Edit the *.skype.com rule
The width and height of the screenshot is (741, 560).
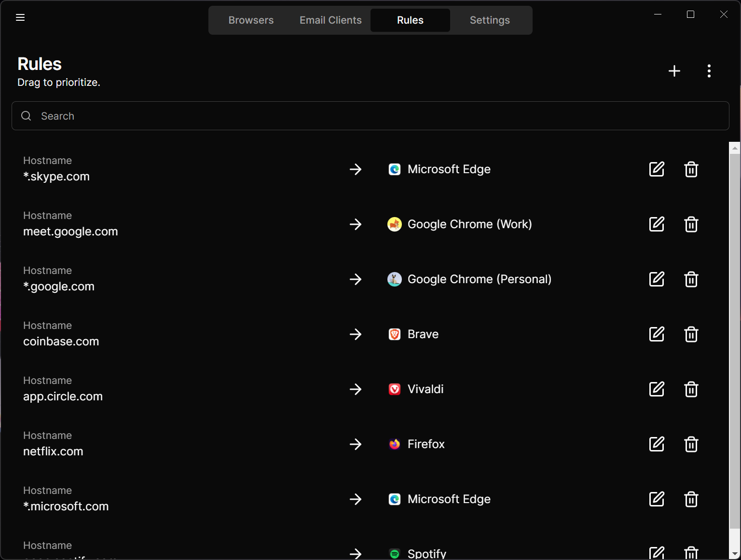pyautogui.click(x=657, y=169)
